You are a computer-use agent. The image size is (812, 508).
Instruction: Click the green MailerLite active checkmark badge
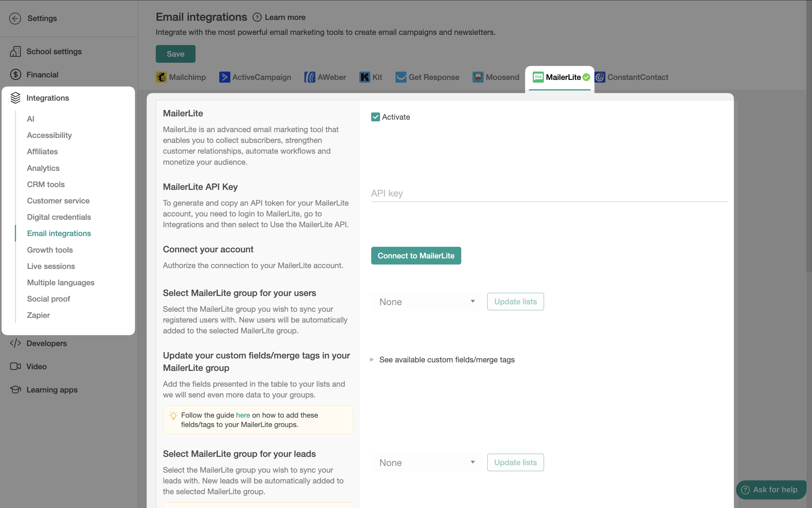[586, 77]
